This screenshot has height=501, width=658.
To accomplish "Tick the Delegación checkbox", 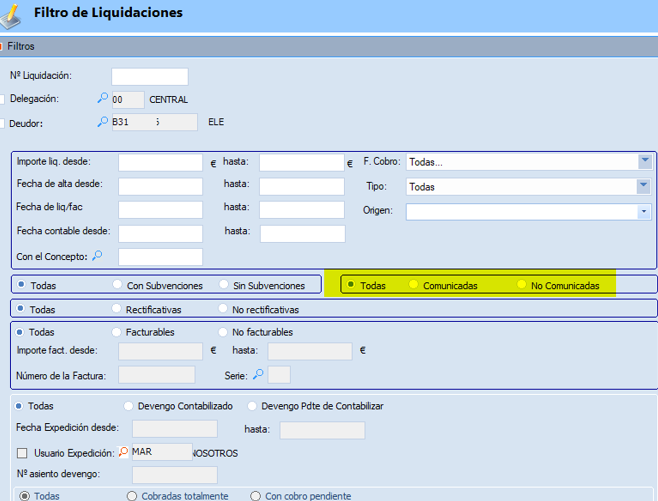I will point(3,99).
